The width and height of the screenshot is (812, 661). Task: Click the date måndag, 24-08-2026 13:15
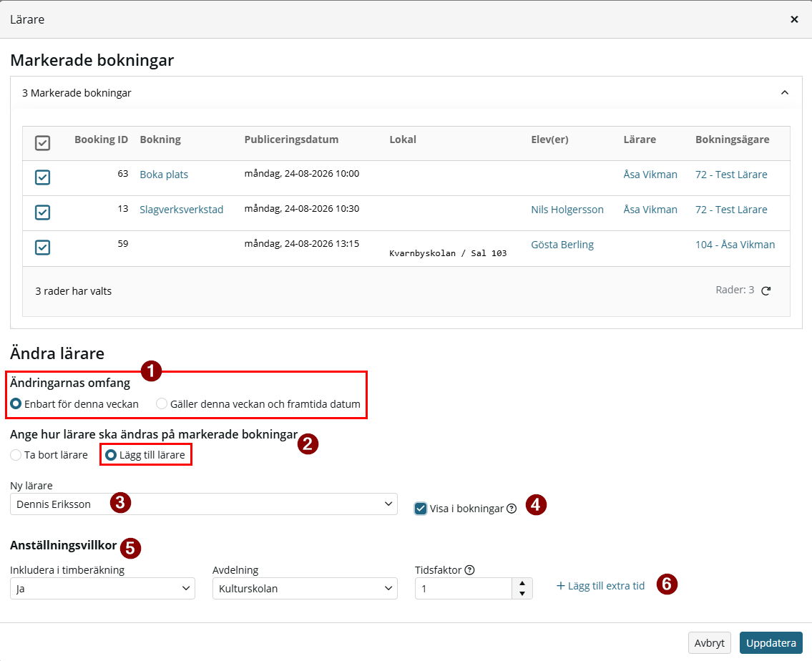coord(302,243)
